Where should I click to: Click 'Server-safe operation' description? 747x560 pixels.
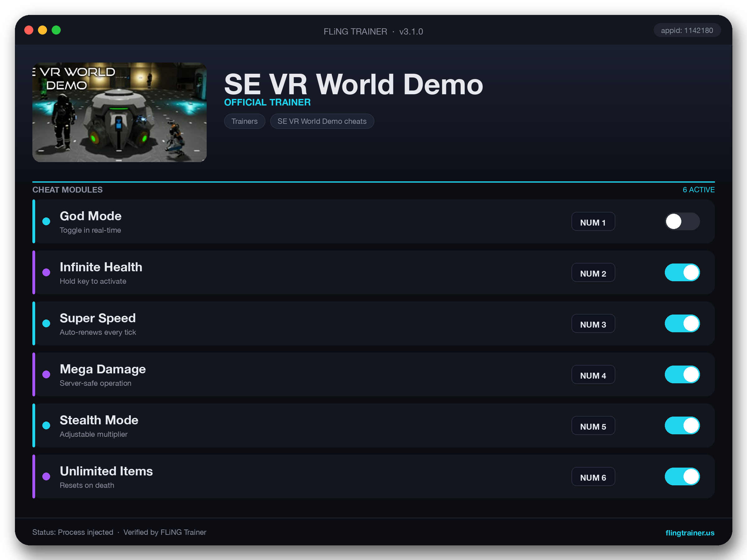pos(95,383)
